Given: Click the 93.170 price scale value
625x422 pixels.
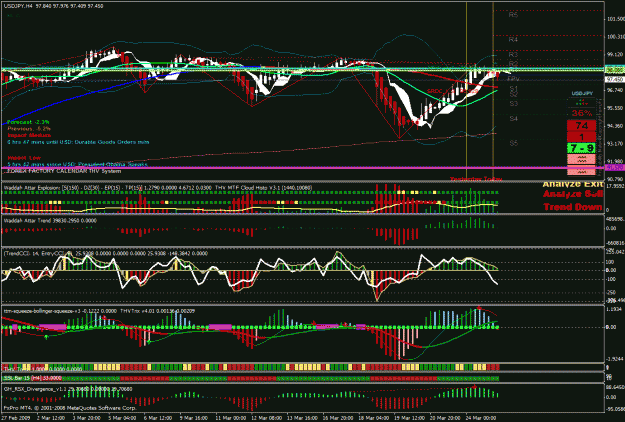Looking at the screenshot, I should [615, 143].
